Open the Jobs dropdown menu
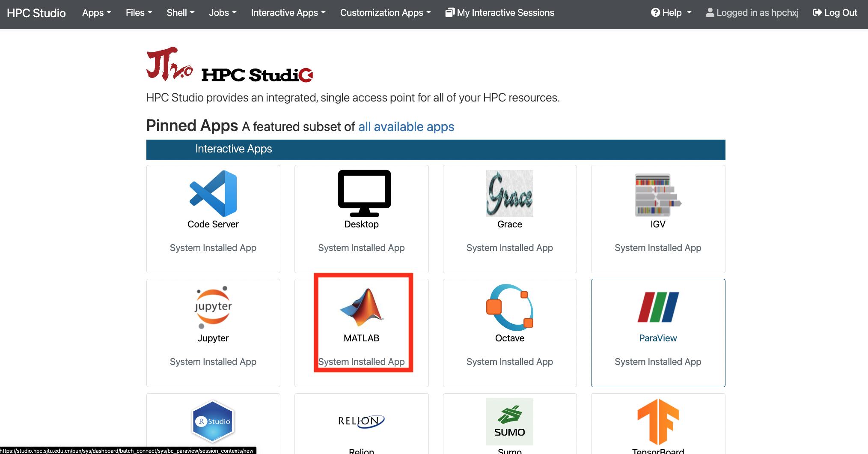The image size is (868, 454). pyautogui.click(x=223, y=13)
